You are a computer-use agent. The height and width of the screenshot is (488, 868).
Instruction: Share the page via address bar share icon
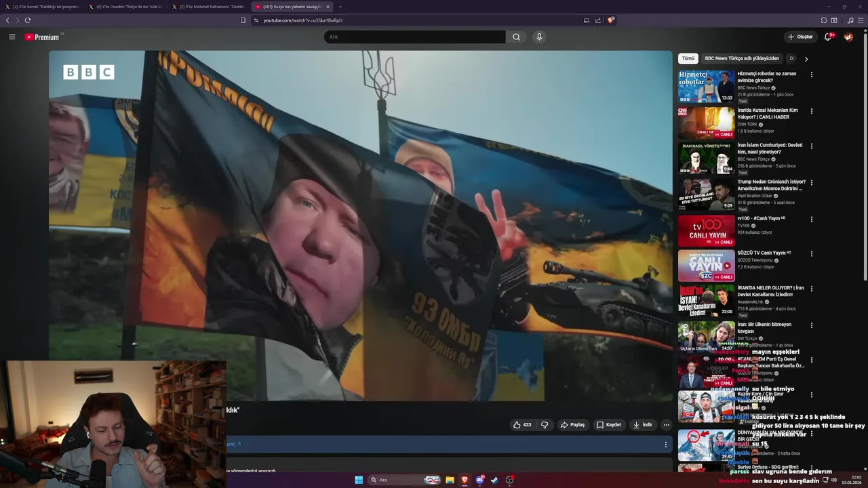[598, 20]
